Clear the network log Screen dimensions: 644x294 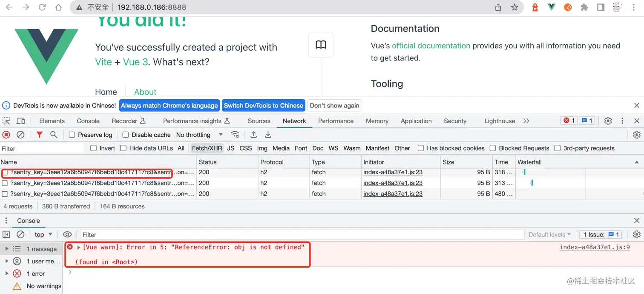21,134
